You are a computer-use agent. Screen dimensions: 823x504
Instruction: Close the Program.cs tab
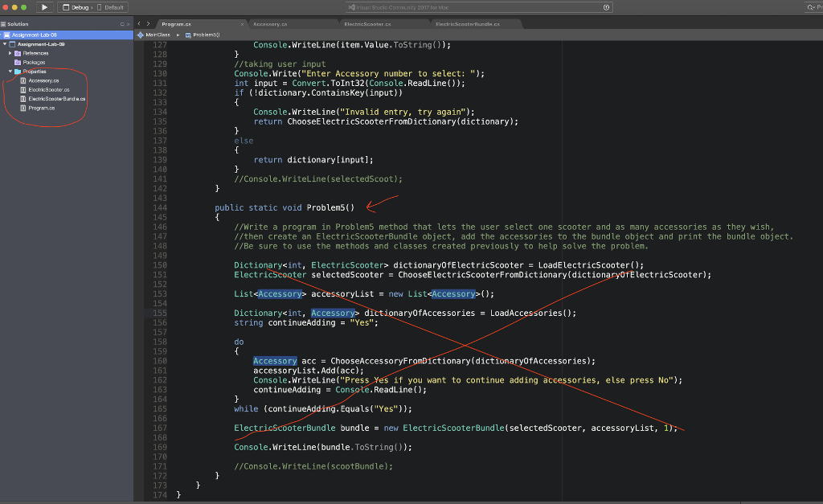[x=243, y=24]
